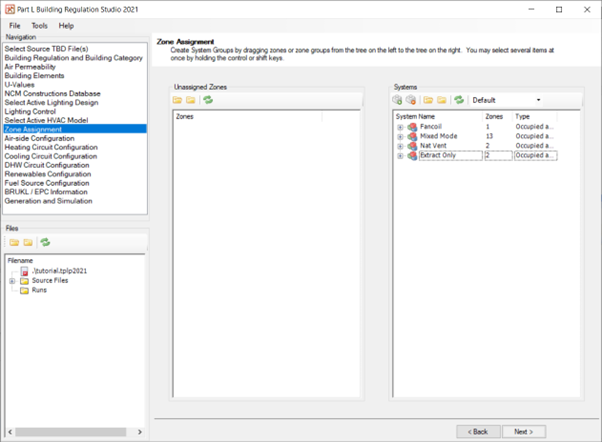
Task: Select DHW Circuit Configuration step
Action: [x=75, y=165]
